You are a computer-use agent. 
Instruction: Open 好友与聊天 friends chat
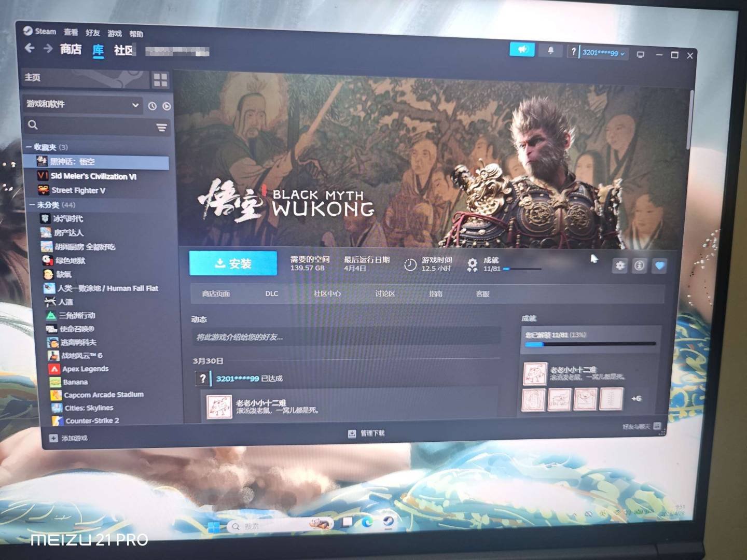[x=641, y=426]
